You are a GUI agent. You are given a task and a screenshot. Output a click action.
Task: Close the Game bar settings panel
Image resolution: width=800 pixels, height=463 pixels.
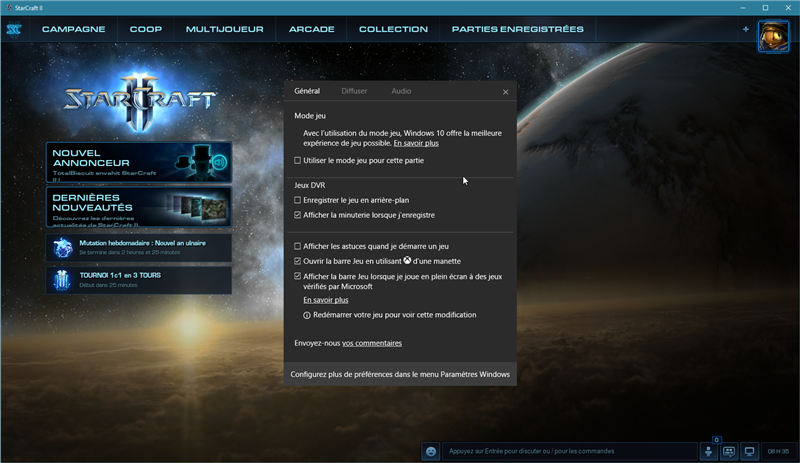click(506, 92)
